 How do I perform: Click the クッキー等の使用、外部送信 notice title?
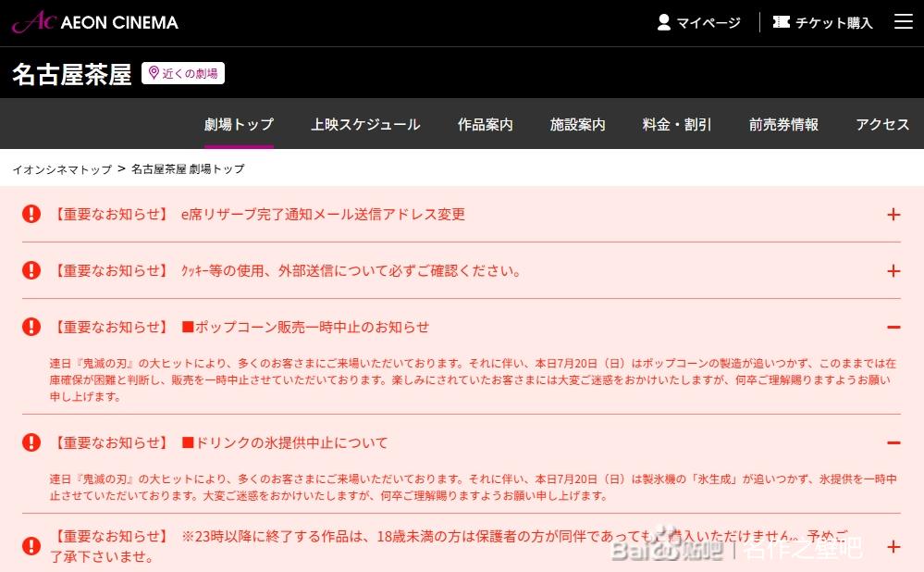(x=351, y=270)
